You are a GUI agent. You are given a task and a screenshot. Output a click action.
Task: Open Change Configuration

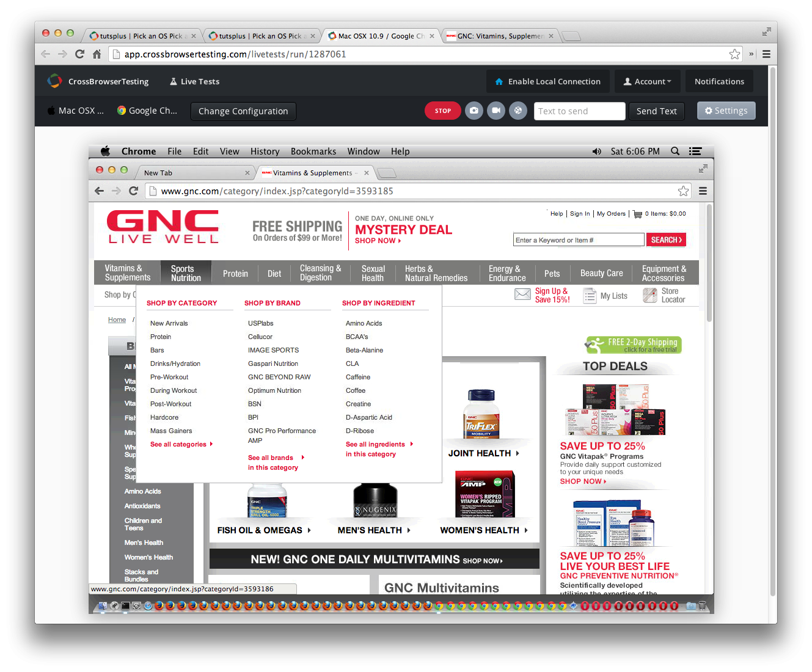point(243,111)
